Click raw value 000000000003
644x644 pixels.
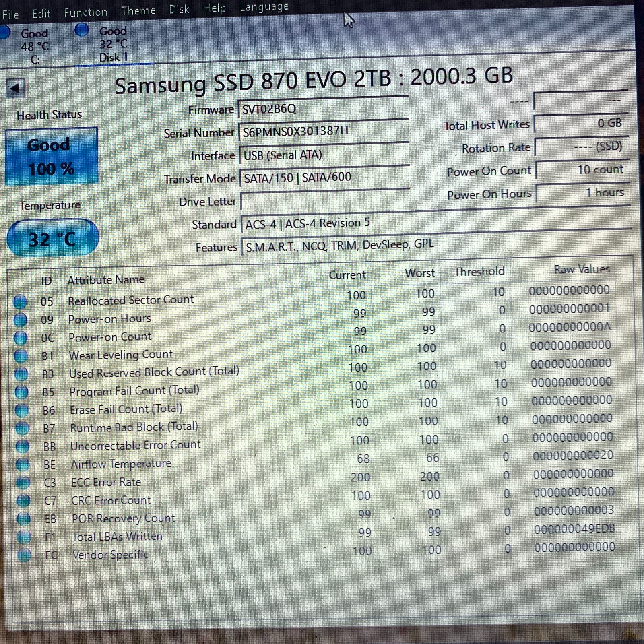(574, 510)
